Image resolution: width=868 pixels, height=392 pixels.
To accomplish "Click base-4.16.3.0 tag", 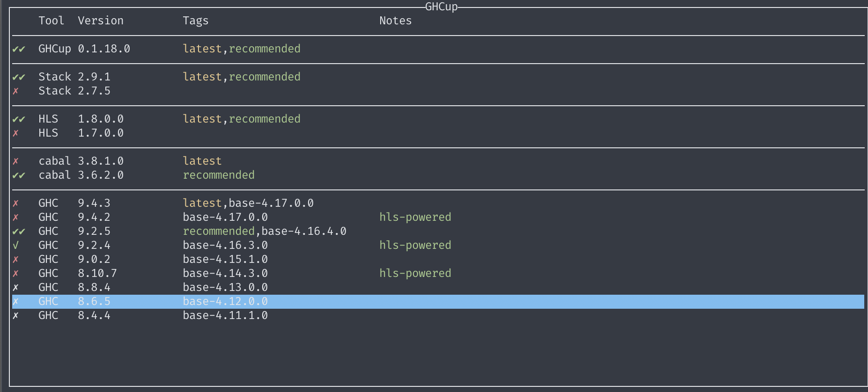I will click(225, 245).
